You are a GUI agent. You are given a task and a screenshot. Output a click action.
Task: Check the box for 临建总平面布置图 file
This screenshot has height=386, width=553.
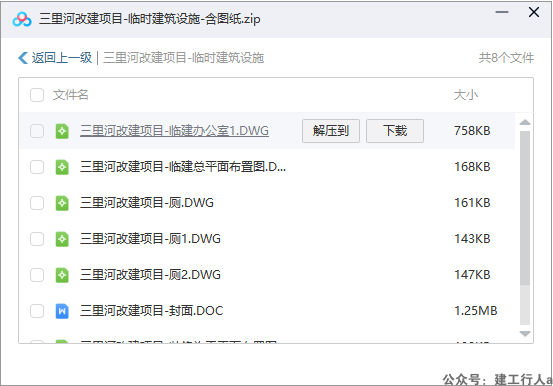pyautogui.click(x=37, y=167)
